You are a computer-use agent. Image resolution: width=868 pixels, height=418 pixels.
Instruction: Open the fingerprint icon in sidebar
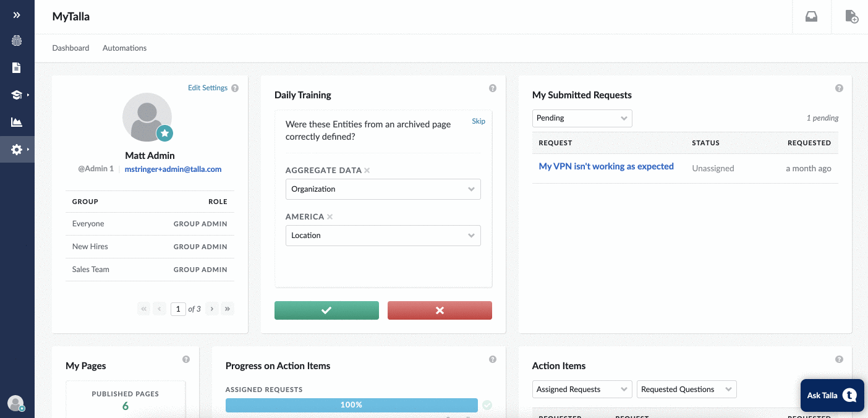(x=17, y=41)
